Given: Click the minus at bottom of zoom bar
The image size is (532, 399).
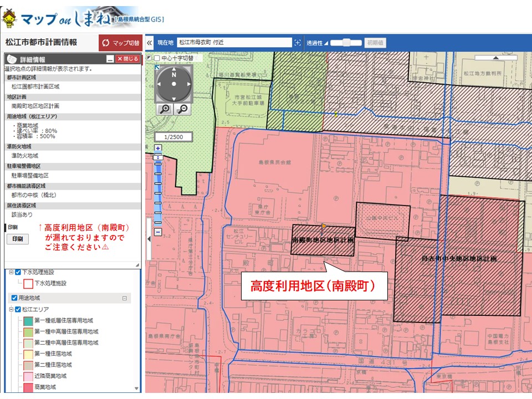Looking at the screenshot, I should (x=158, y=232).
